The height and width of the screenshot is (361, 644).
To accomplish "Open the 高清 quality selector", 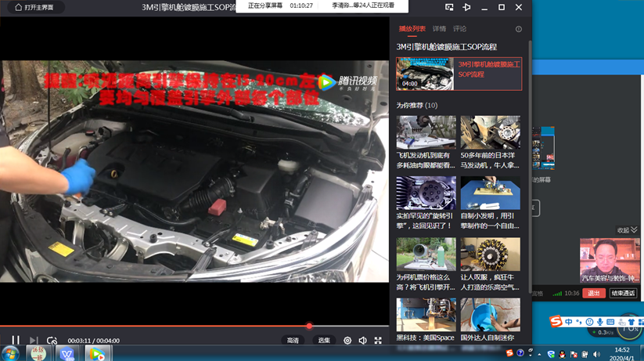I will 293,341.
